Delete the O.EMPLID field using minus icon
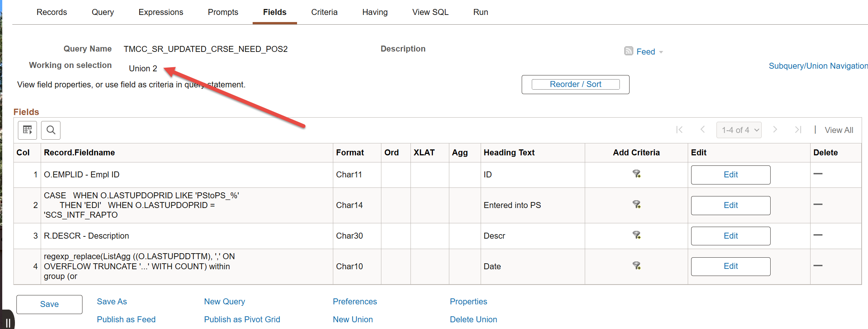Viewport: 868px width, 329px height. (x=818, y=174)
